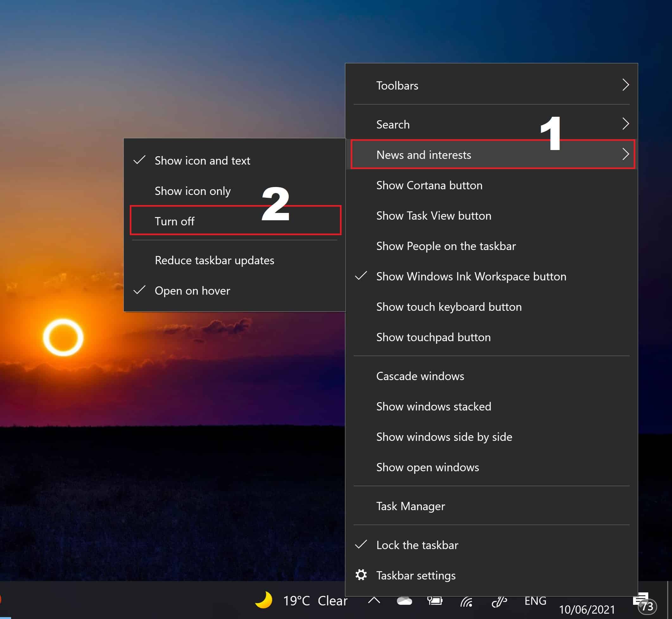The image size is (672, 619).
Task: Toggle Show Windows Ink Workspace button
Action: (x=471, y=276)
